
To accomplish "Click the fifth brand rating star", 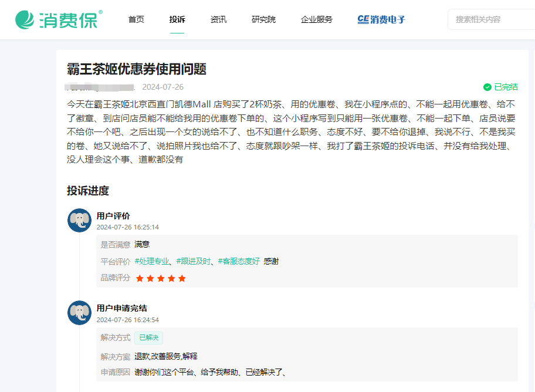I will 182,278.
